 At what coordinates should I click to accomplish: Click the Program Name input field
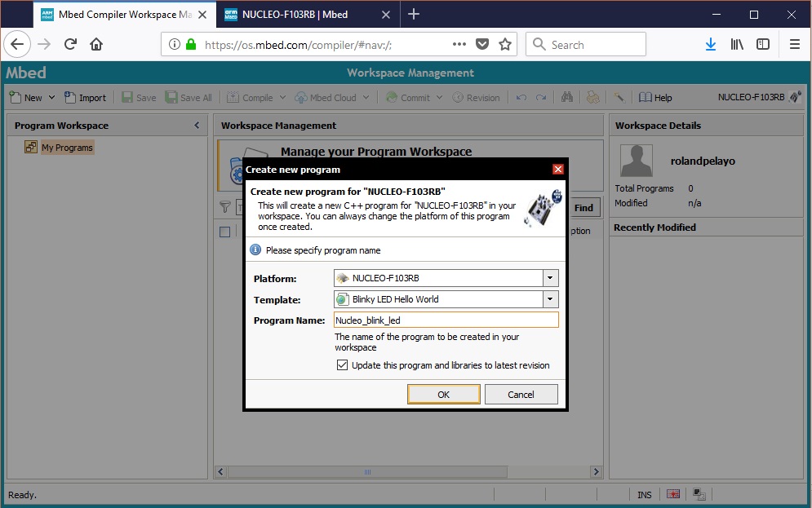(x=446, y=320)
